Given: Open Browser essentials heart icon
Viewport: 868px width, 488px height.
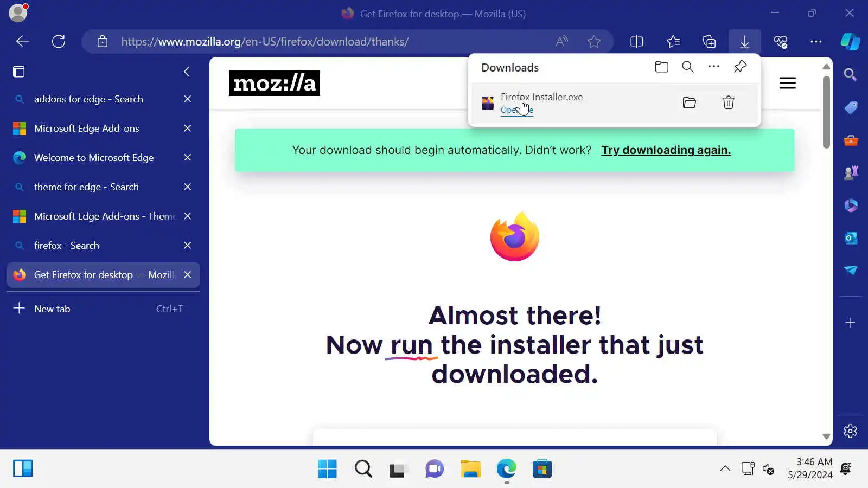Looking at the screenshot, I should pyautogui.click(x=781, y=42).
